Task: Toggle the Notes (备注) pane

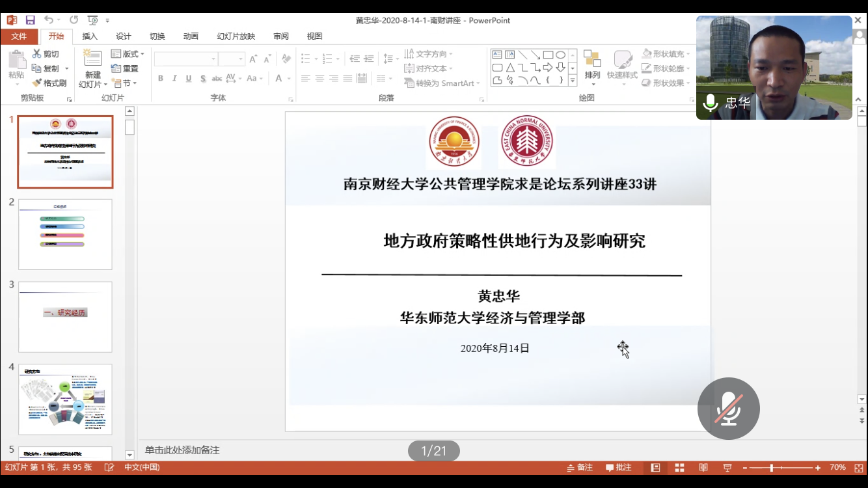Action: 580,468
